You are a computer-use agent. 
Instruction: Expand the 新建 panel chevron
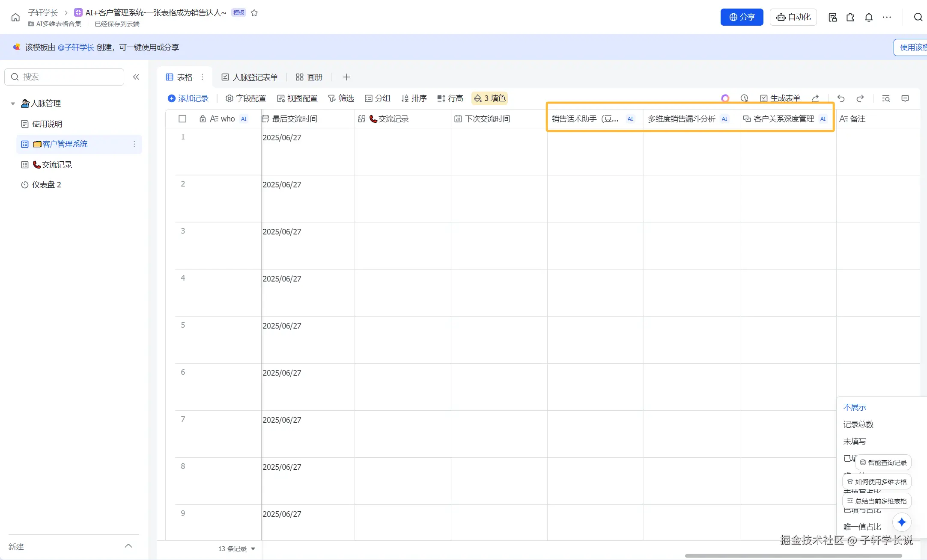[128, 546]
